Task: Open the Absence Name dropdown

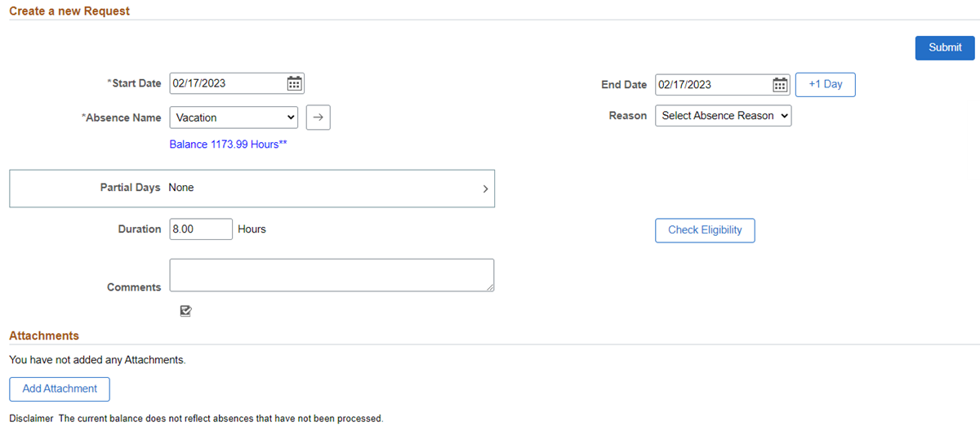Action: point(234,118)
